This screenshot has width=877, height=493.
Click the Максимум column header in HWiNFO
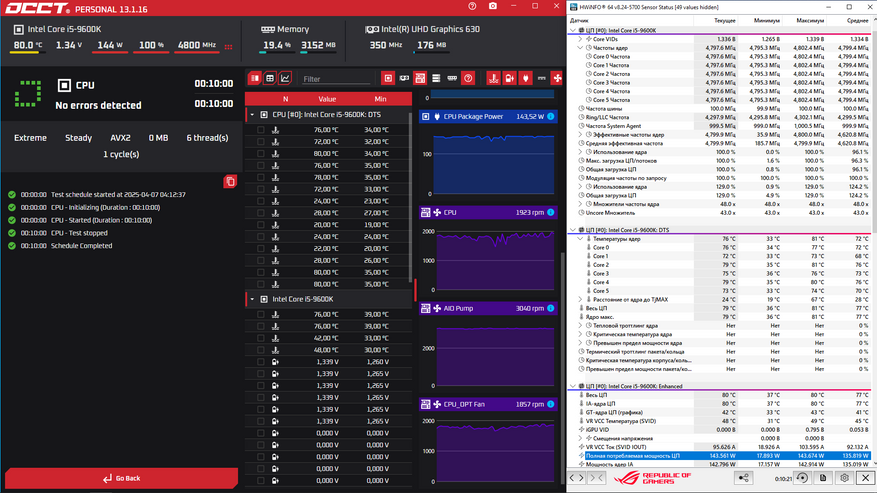point(810,21)
